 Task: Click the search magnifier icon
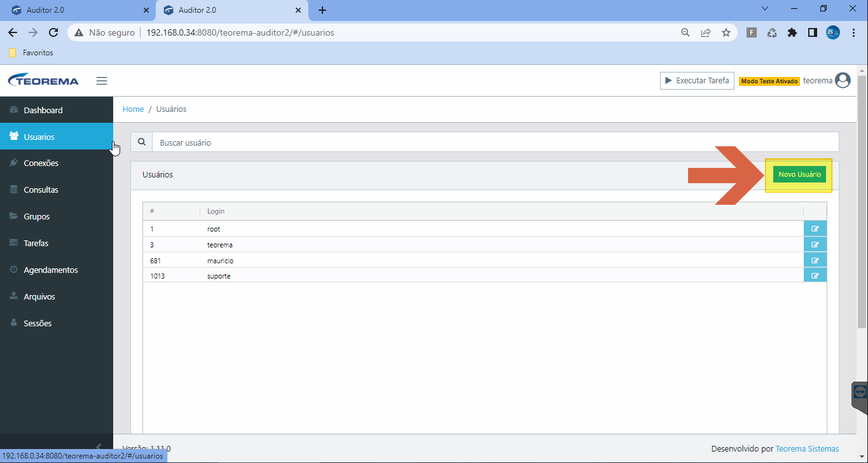click(141, 142)
